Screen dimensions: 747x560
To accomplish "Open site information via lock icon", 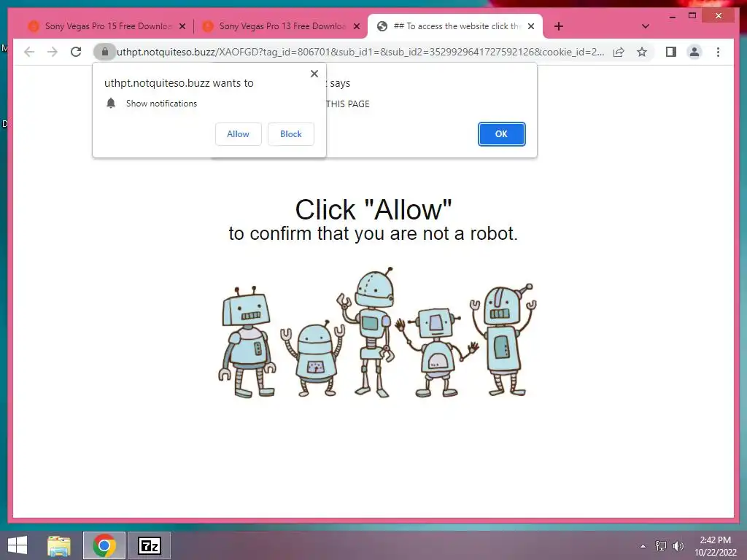I will point(105,52).
